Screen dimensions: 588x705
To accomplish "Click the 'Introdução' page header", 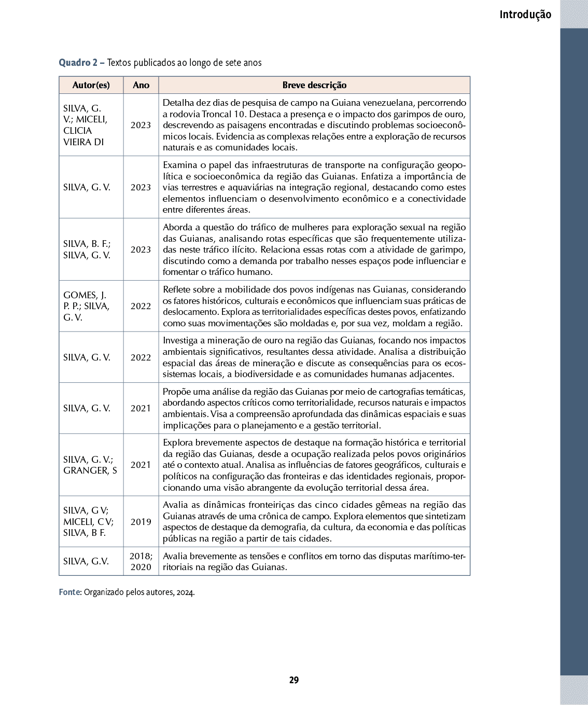I will pos(525,15).
